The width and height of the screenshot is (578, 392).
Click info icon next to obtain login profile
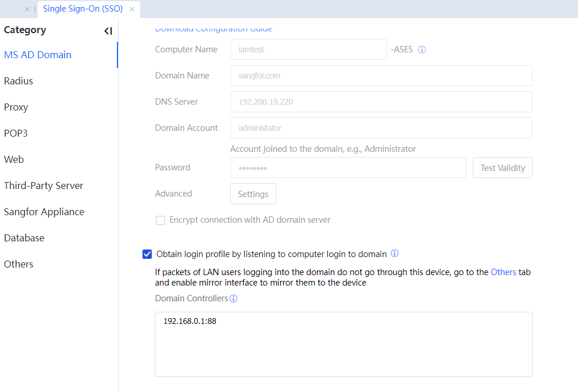point(395,254)
